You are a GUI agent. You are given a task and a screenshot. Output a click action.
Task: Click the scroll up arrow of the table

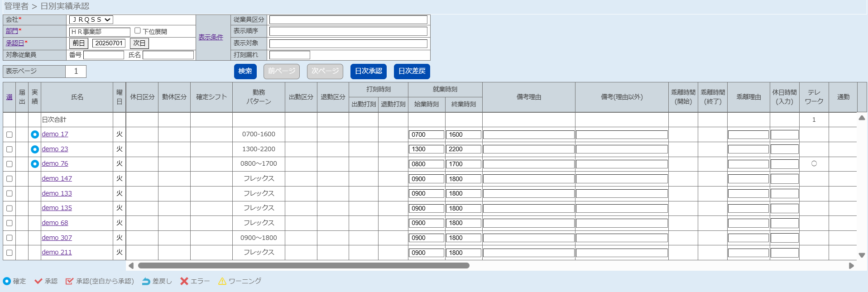862,118
